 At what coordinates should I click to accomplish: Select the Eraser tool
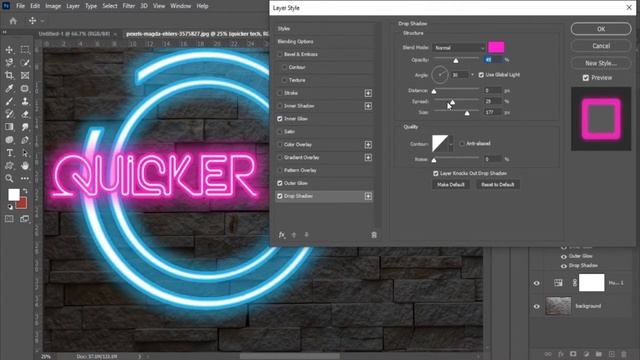25,114
